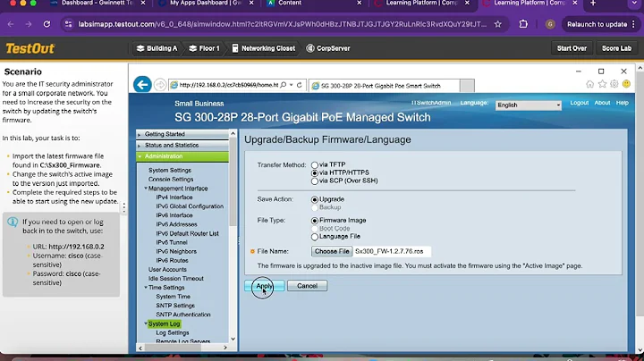This screenshot has height=361, width=644.
Task: Click the info icon in the hint box
Action: click(13, 222)
